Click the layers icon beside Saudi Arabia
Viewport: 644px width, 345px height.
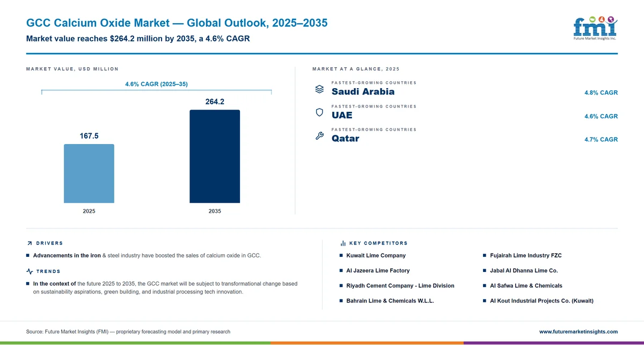point(319,89)
